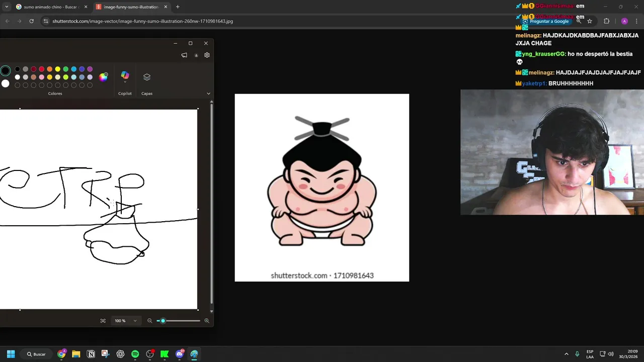Screen dimensions: 644x362
Task: Open ChatGPT from the taskbar
Action: 120,354
